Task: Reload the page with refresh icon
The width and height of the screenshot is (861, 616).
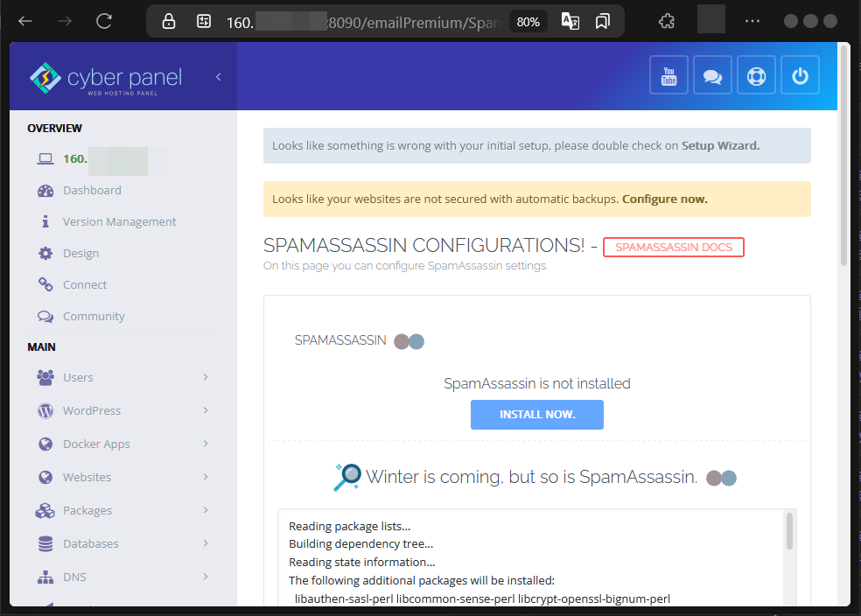Action: (104, 21)
